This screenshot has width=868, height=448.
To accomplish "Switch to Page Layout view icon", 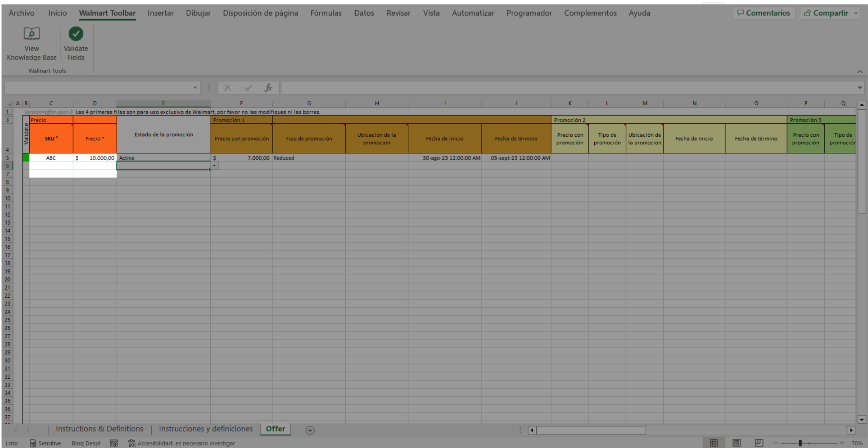I will pos(737,443).
